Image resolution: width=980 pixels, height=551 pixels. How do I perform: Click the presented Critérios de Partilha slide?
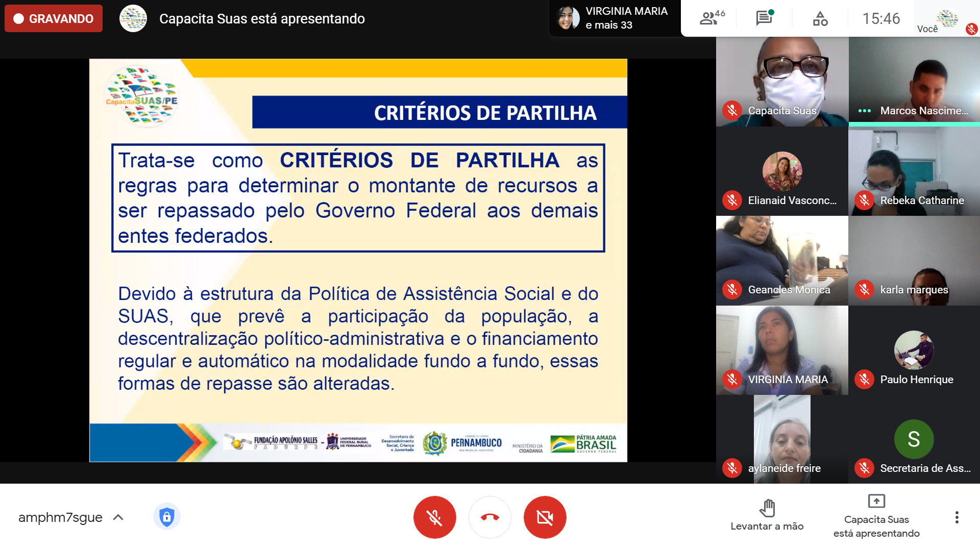click(358, 260)
